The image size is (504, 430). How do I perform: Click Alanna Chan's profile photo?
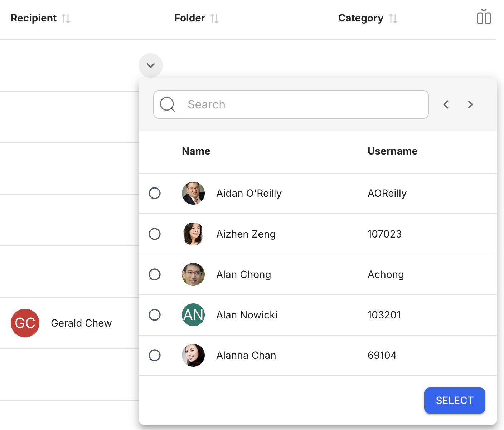click(193, 355)
